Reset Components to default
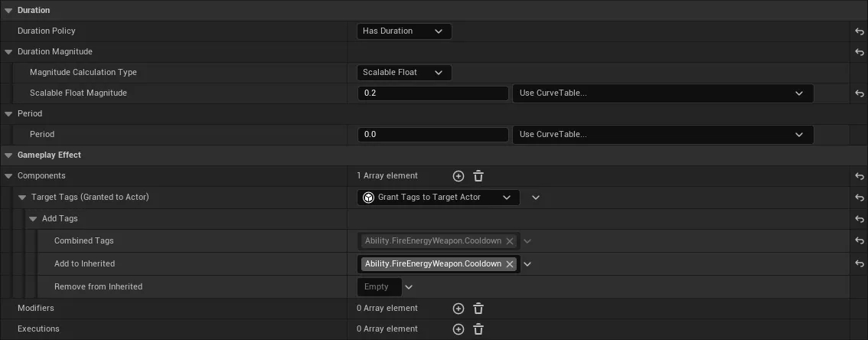This screenshot has height=340, width=868. point(859,176)
